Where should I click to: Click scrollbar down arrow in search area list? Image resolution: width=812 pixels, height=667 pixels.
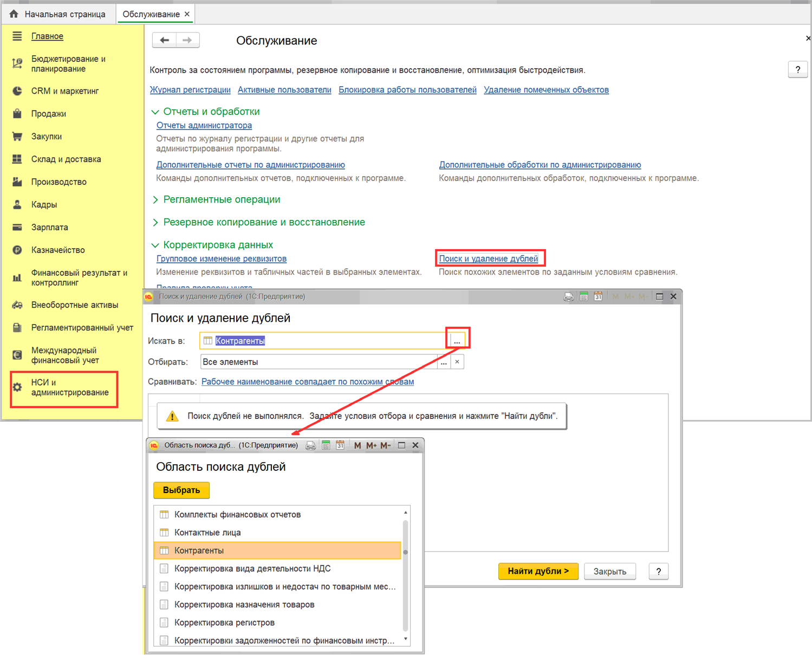(406, 639)
